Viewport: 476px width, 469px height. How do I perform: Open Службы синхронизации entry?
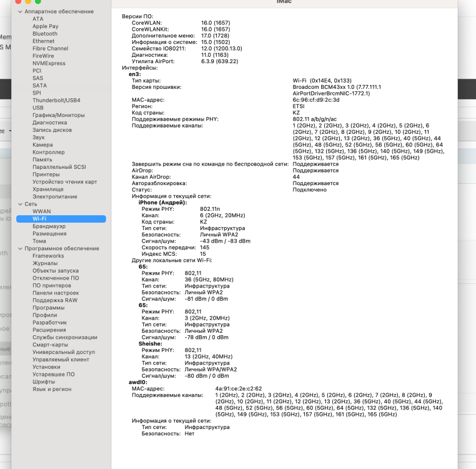coord(65,338)
